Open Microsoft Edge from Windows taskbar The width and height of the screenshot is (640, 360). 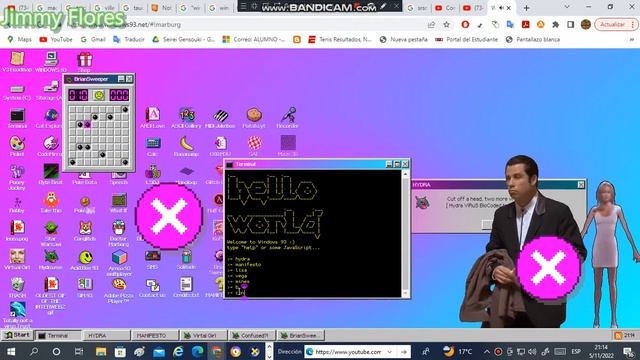click(198, 351)
